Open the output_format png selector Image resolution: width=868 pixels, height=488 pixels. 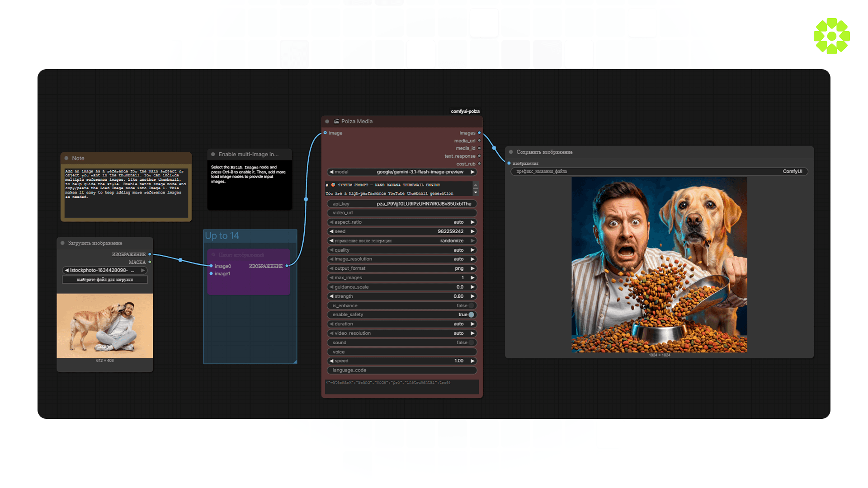click(402, 268)
